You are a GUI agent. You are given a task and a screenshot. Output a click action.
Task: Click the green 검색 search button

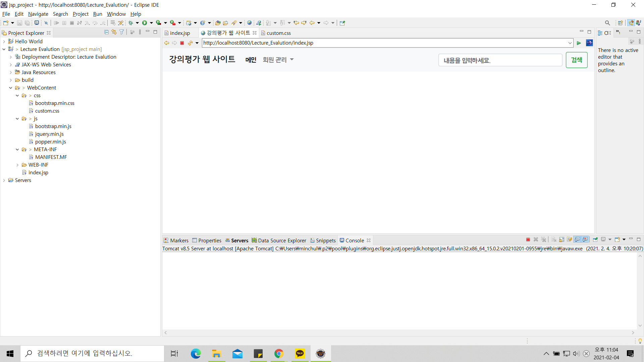tap(576, 60)
